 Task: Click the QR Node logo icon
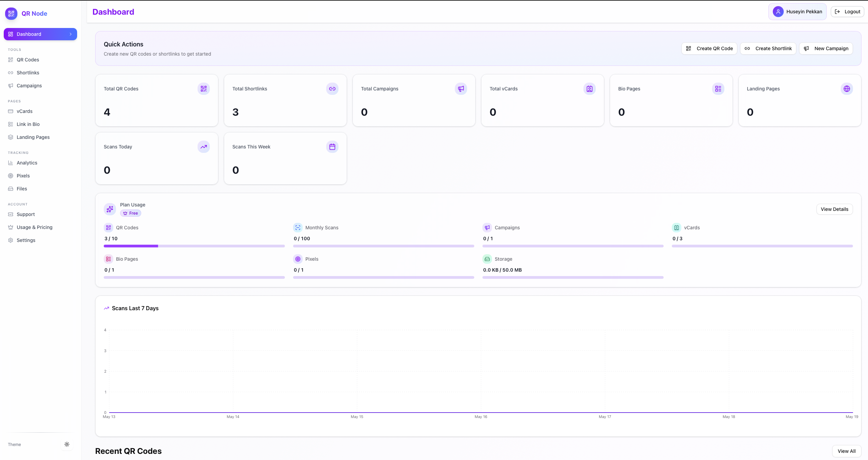11,14
